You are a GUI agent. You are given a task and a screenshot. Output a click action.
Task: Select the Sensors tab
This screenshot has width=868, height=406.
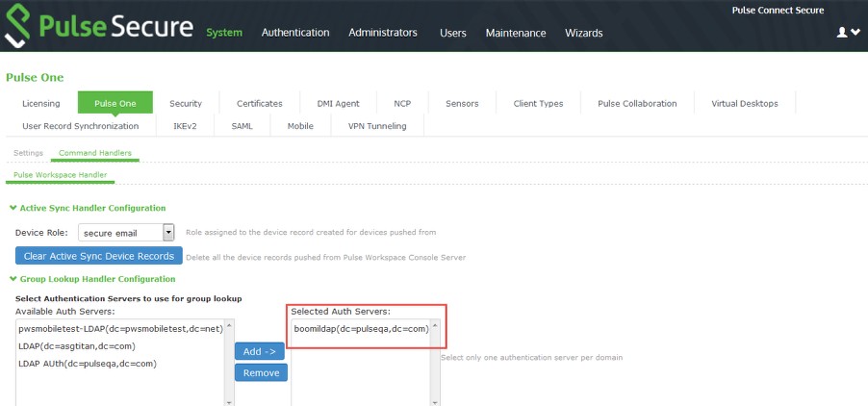462,104
